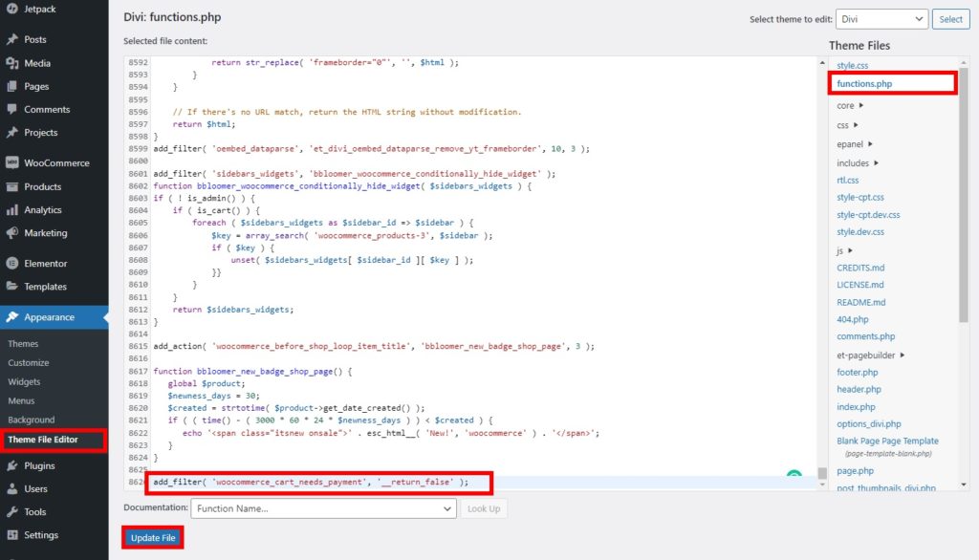This screenshot has width=979, height=560.
Task: Expand the js folder
Action: 844,250
